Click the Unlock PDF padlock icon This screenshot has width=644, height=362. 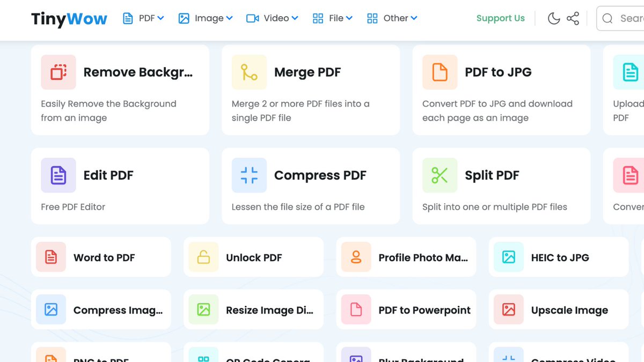click(203, 257)
